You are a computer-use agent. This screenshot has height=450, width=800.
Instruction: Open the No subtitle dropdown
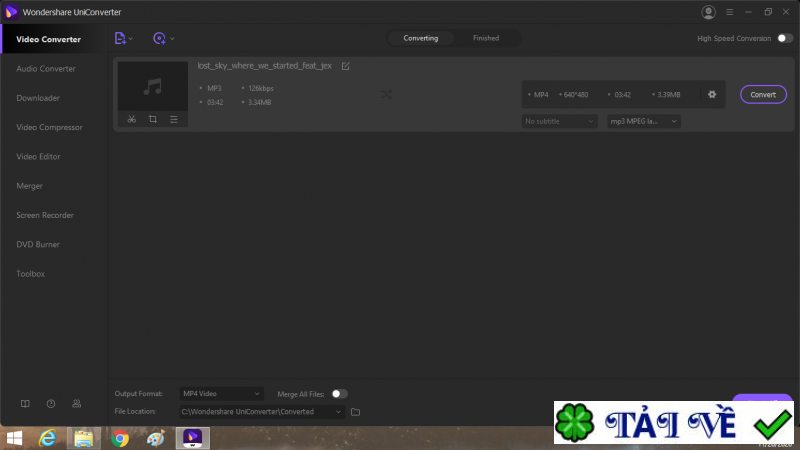point(559,121)
